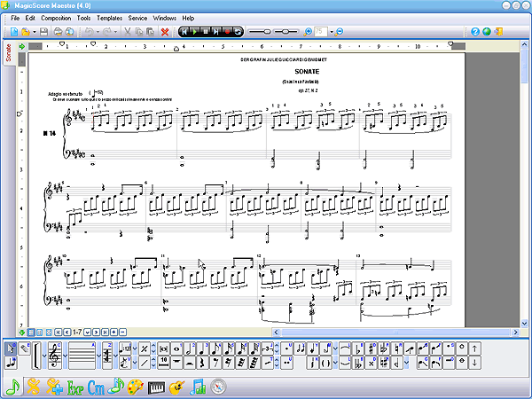532x399 pixels.
Task: Open the Cm chord panel
Action: (96, 387)
